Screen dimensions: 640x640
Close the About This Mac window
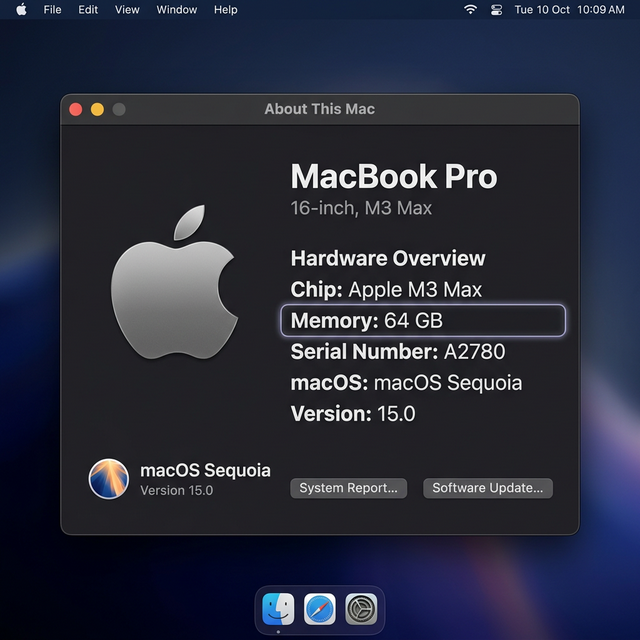point(76,109)
